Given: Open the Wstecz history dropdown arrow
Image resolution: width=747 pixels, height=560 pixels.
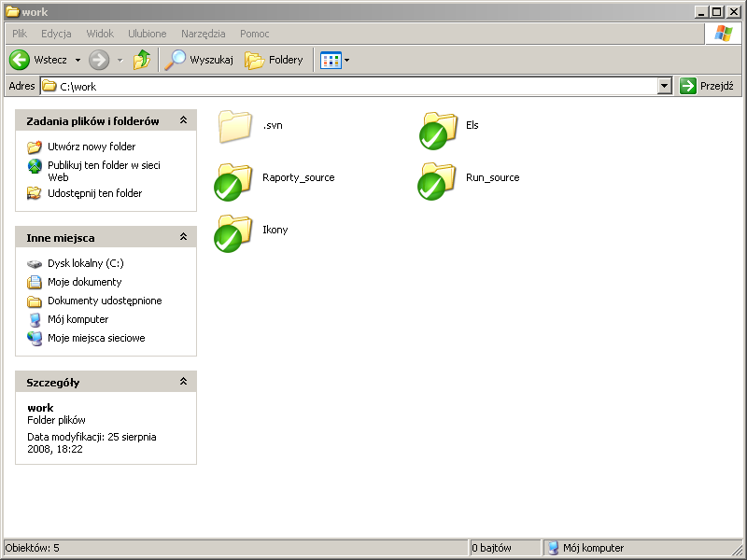Looking at the screenshot, I should [78, 61].
